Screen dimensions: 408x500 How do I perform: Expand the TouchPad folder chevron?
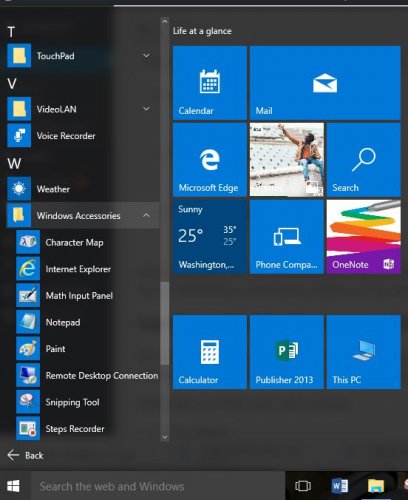pyautogui.click(x=146, y=55)
